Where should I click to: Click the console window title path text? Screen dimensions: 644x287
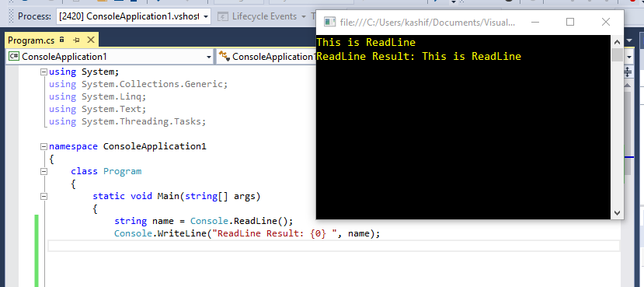(427, 23)
